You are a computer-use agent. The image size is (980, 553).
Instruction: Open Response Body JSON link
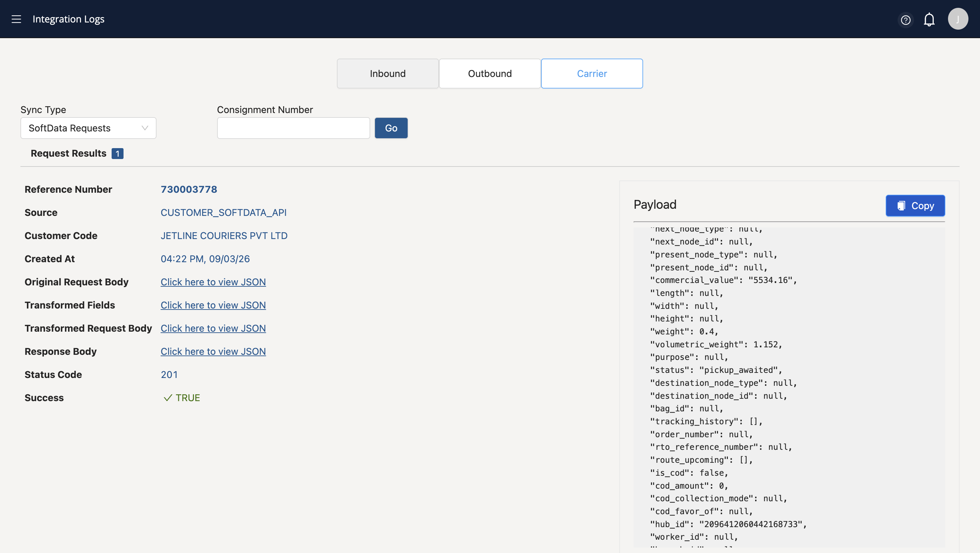[x=213, y=352]
